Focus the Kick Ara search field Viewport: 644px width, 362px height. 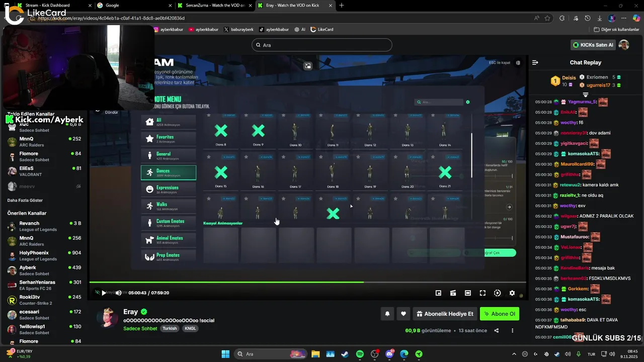(321, 45)
